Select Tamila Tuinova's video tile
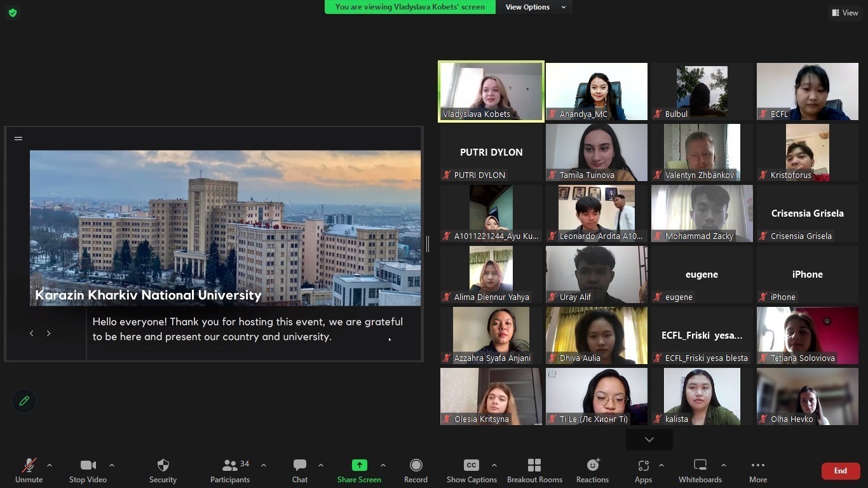This screenshot has height=488, width=868. pos(597,152)
